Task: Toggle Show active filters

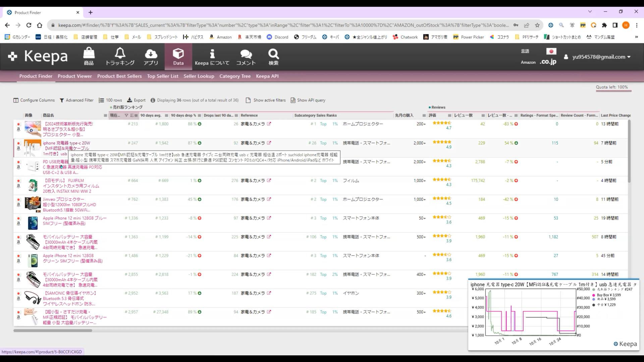Action: (266, 100)
